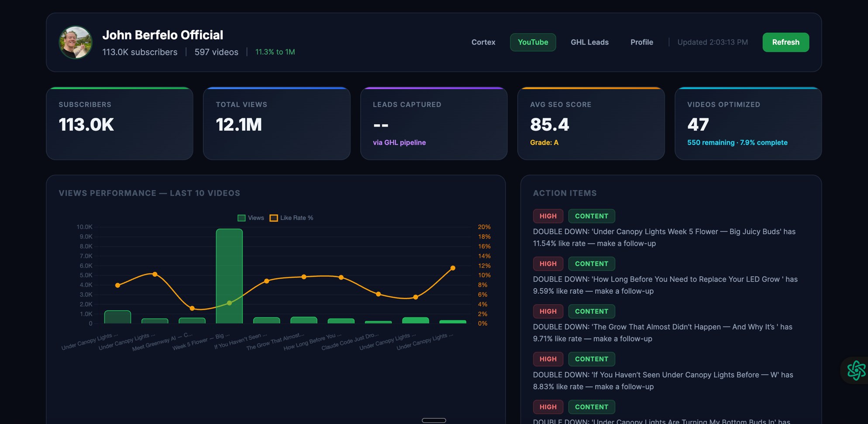Screen dimensions: 868x424
Task: Click the 'How Long Before You' axis label
Action: coord(312,341)
